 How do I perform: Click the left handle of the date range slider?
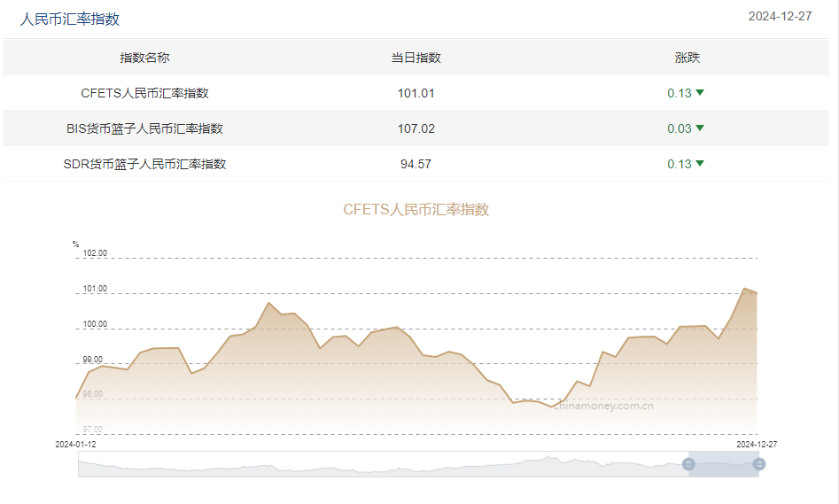click(688, 464)
